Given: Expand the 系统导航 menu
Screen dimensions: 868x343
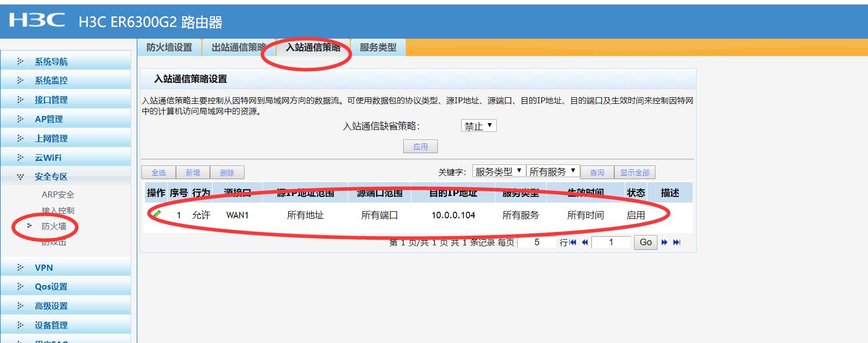Looking at the screenshot, I should pos(66,62).
